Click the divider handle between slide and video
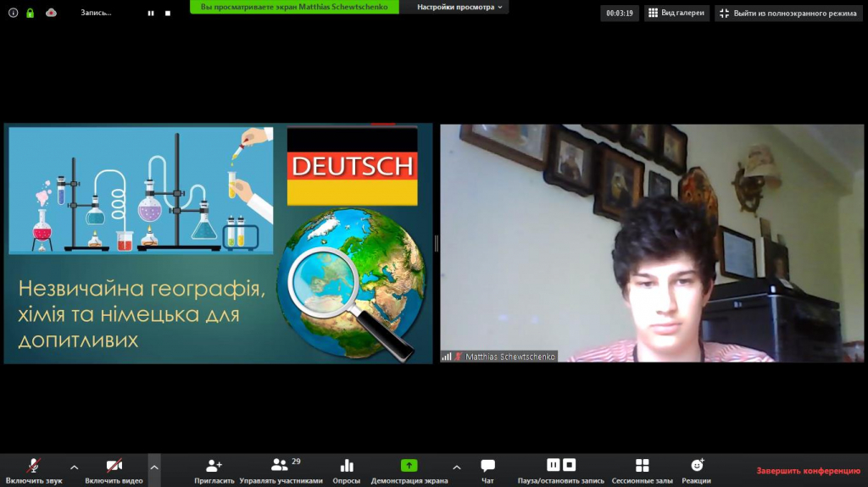Image resolution: width=868 pixels, height=487 pixels. (437, 244)
